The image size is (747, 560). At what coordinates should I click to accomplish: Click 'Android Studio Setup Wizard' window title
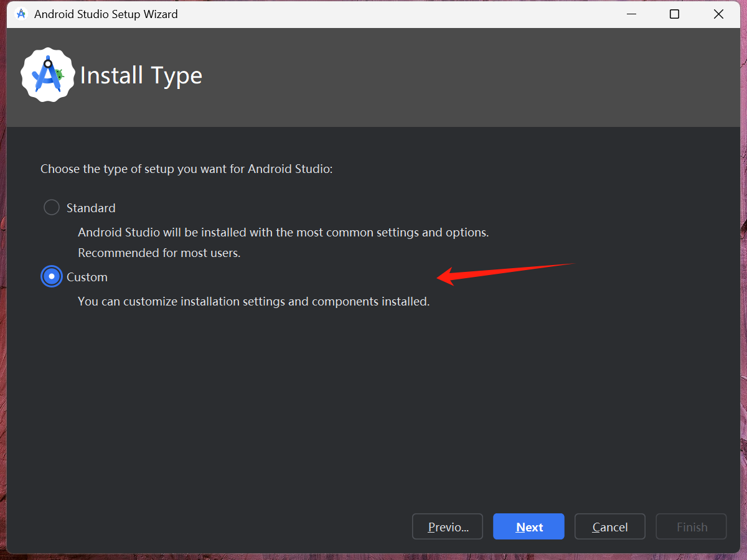(x=106, y=14)
